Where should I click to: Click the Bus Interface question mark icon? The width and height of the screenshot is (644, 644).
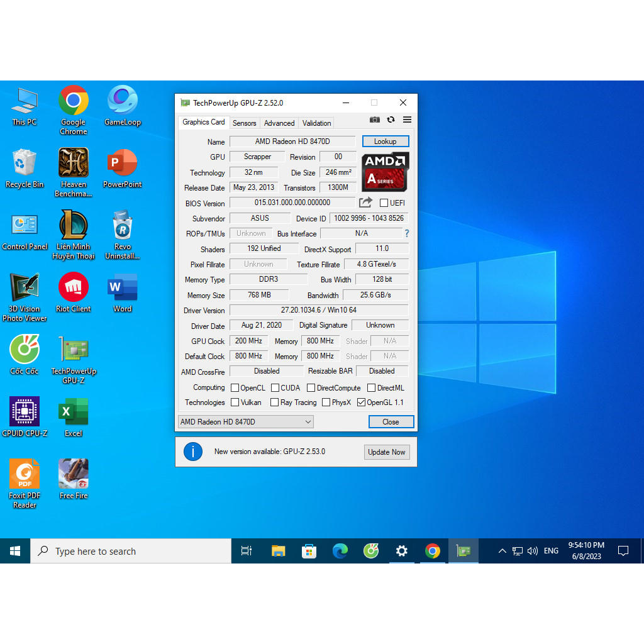406,233
